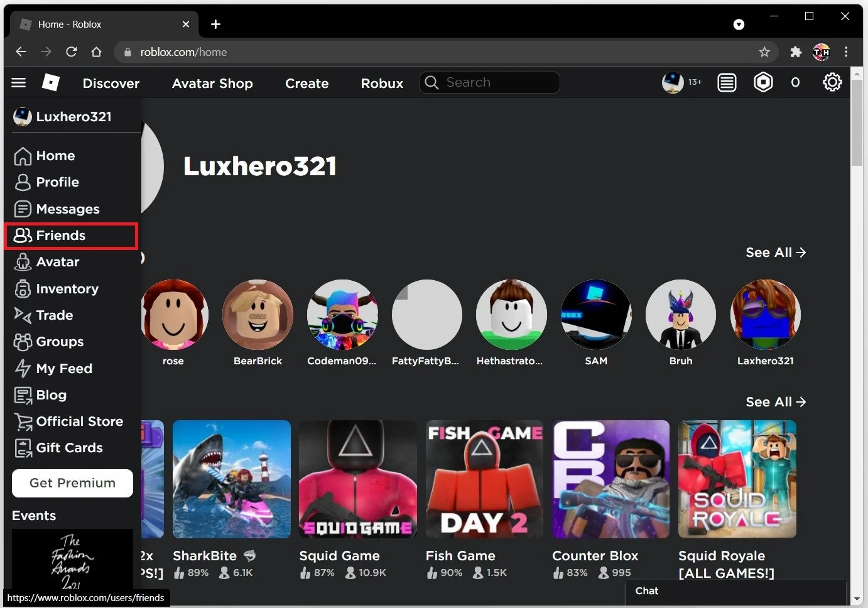Open the Create tab in header

[x=307, y=83]
